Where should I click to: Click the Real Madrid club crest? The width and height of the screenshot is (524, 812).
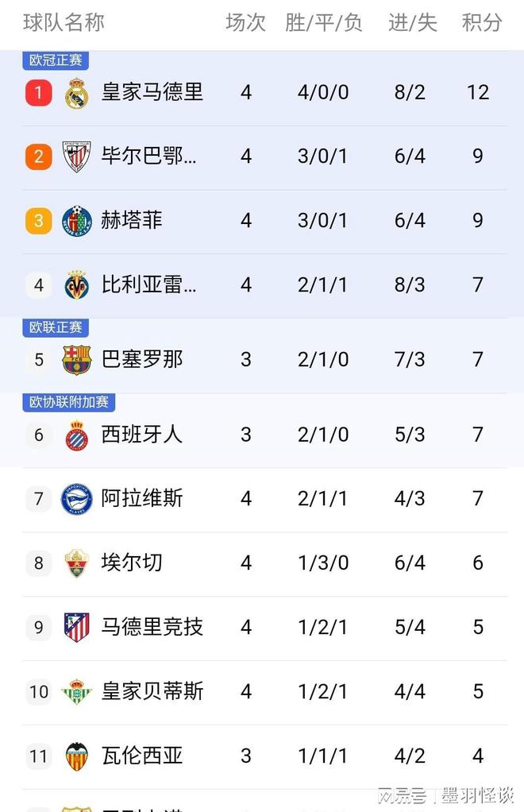76,92
